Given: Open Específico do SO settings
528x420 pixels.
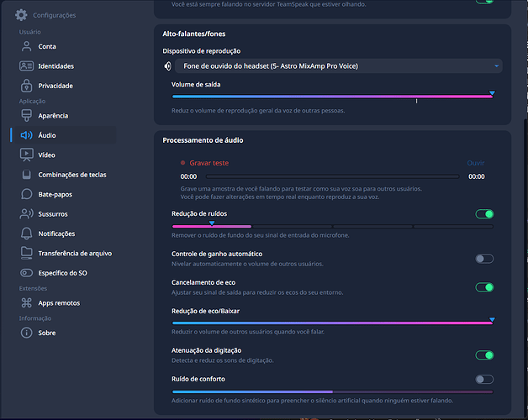Looking at the screenshot, I should pos(64,273).
